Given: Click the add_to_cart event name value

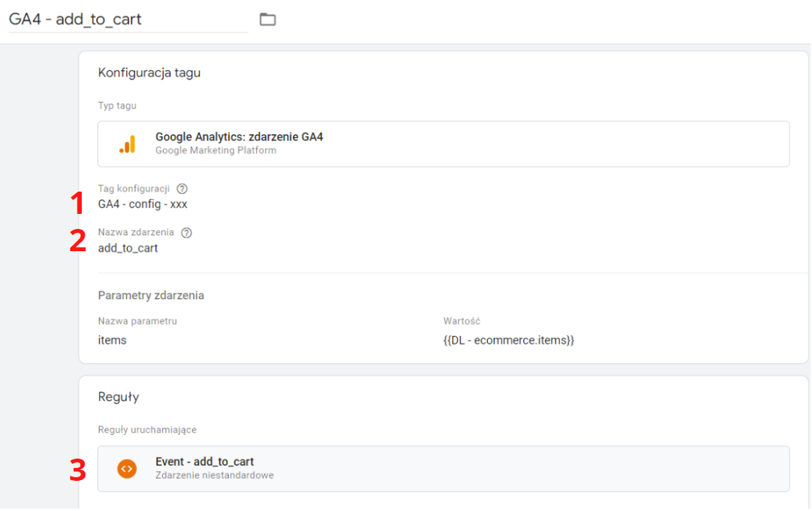Looking at the screenshot, I should point(128,248).
